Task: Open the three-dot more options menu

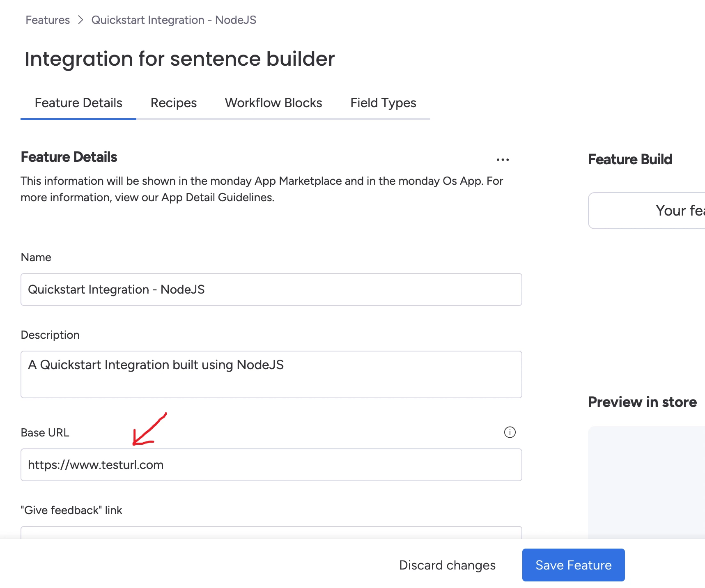Action: (503, 160)
